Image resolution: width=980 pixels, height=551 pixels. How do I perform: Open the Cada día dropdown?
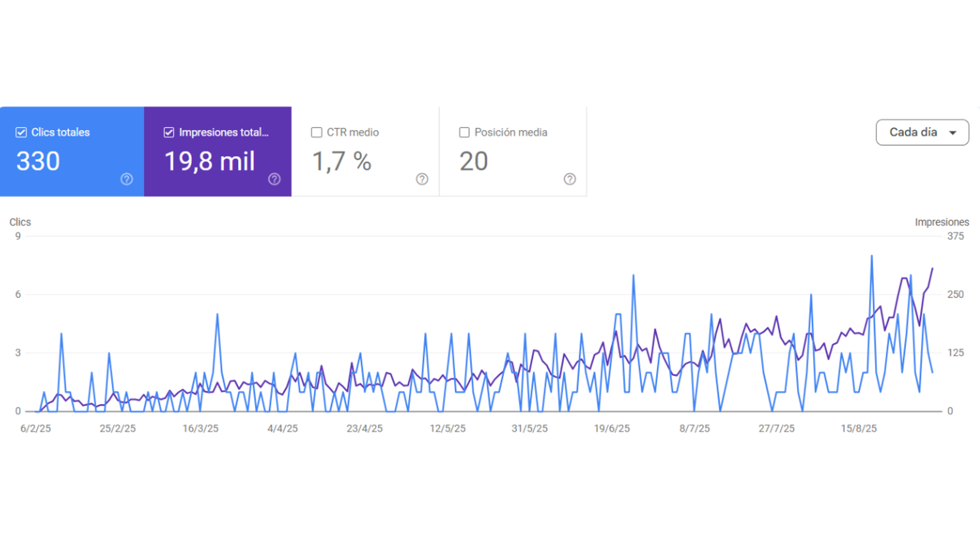tap(922, 132)
